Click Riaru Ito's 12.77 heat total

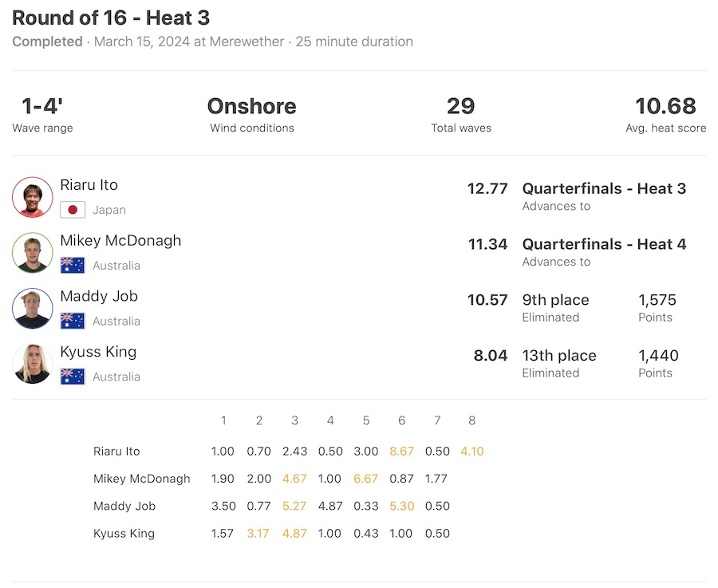(487, 189)
